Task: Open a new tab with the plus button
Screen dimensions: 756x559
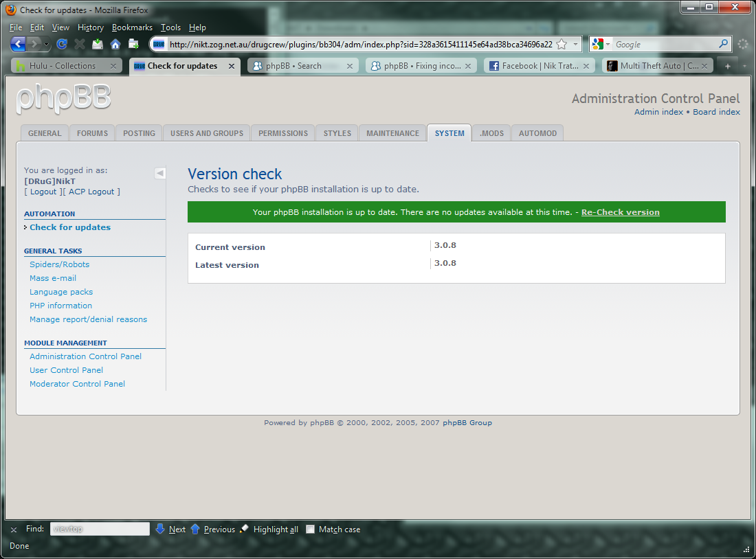Action: pyautogui.click(x=728, y=66)
